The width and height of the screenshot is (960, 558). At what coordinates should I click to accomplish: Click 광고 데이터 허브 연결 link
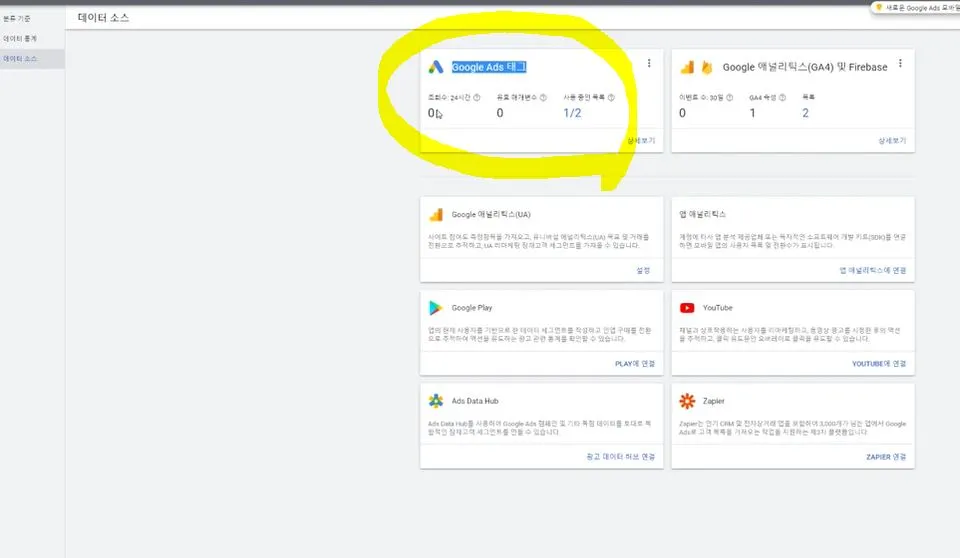(x=620, y=456)
